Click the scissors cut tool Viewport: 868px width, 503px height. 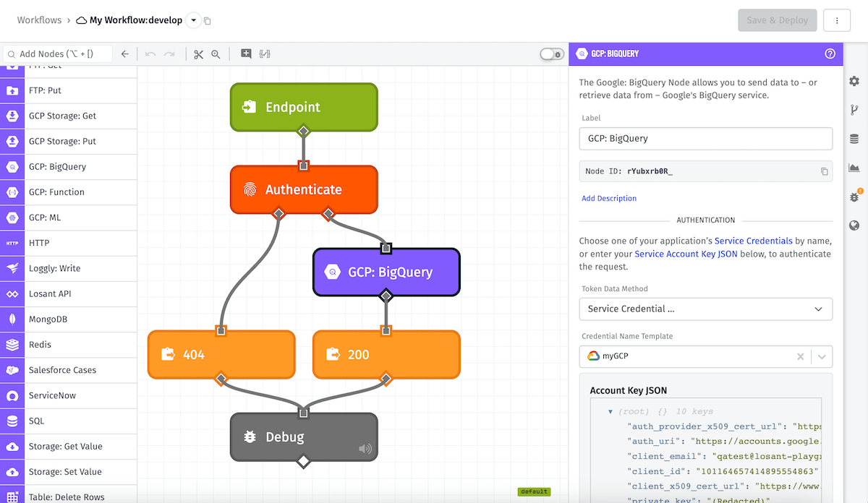point(199,54)
